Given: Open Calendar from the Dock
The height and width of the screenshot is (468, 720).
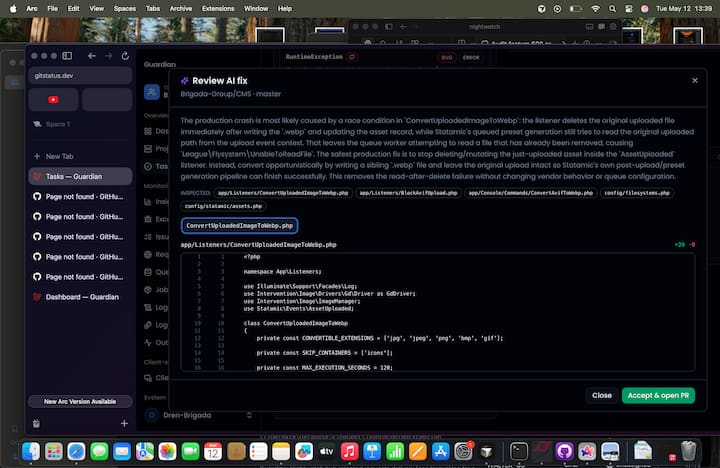Looking at the screenshot, I should click(x=213, y=451).
